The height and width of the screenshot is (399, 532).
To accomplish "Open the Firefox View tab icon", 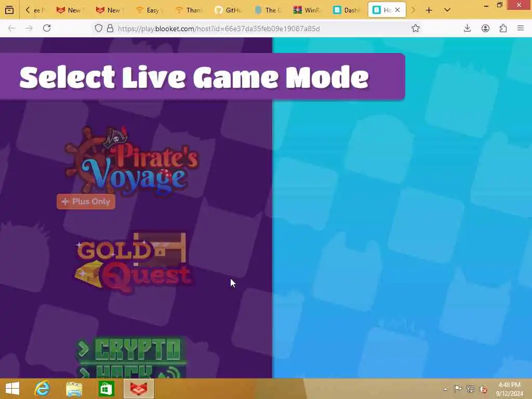I will tap(9, 10).
